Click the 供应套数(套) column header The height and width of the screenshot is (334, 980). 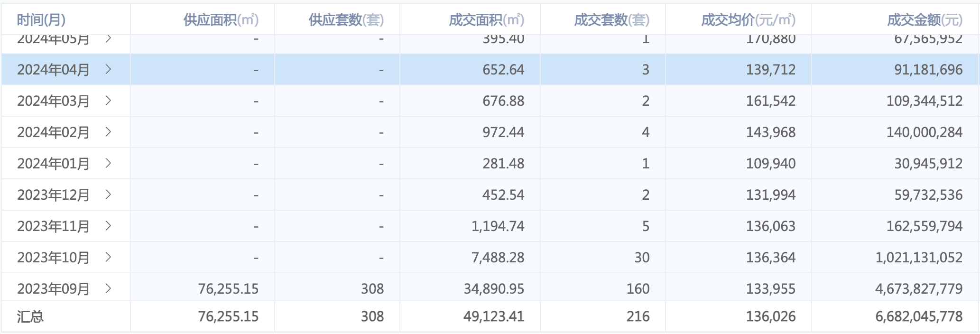[346, 20]
